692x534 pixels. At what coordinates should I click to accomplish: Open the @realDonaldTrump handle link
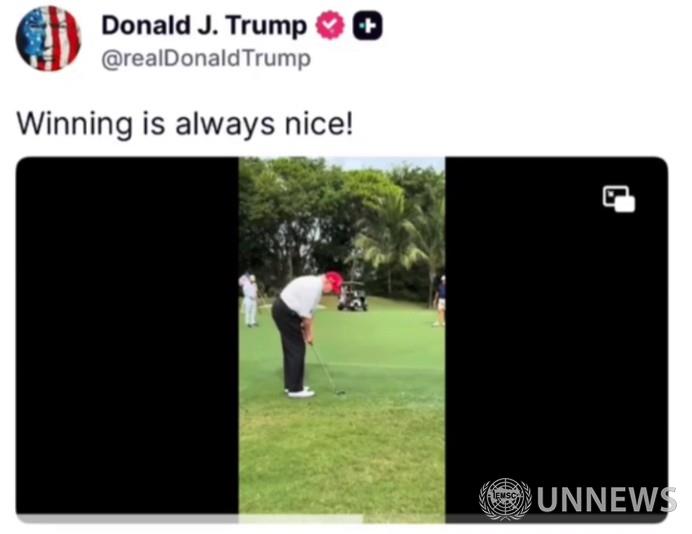pyautogui.click(x=206, y=59)
